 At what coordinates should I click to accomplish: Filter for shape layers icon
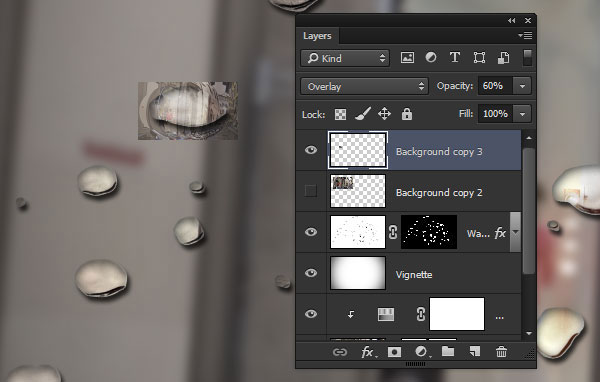coord(479,57)
